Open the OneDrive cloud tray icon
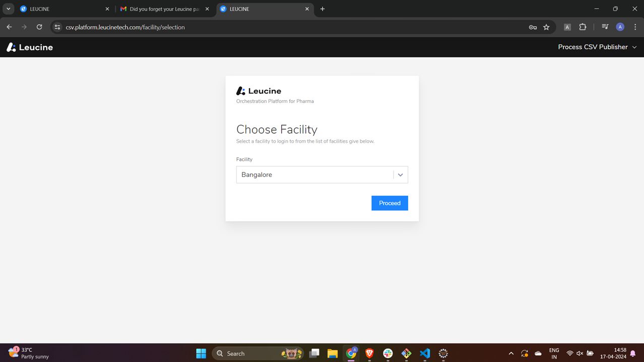Image resolution: width=644 pixels, height=362 pixels. (x=538, y=353)
